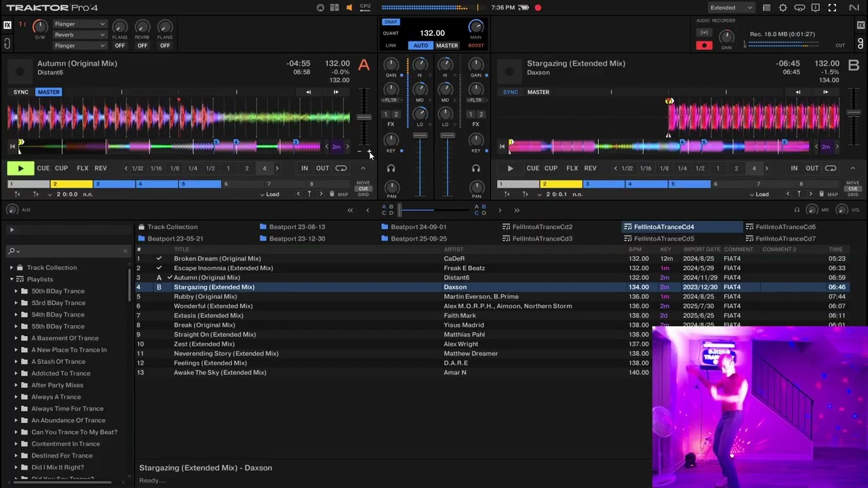This screenshot has width=868, height=488.
Task: Select hotcue 2 yellow pad on deck A
Action: click(x=71, y=184)
